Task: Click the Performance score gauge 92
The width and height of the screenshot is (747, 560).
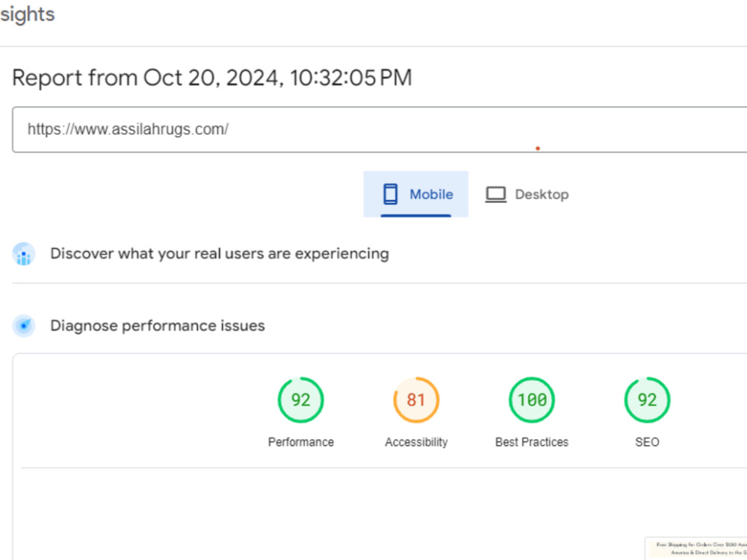Action: [x=300, y=400]
